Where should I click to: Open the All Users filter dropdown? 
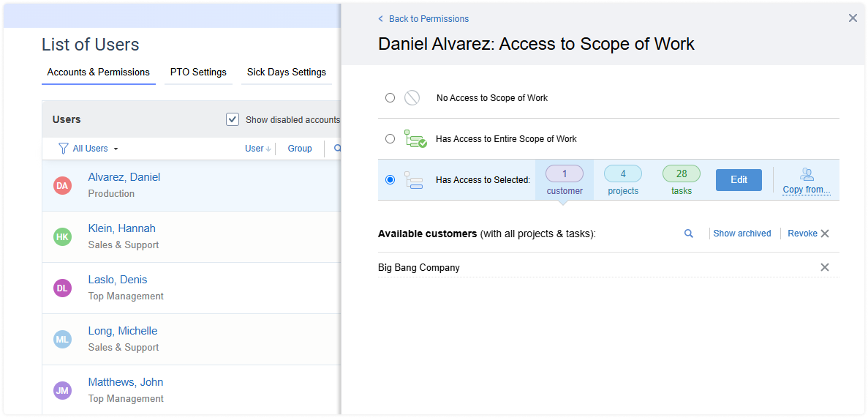coord(95,149)
